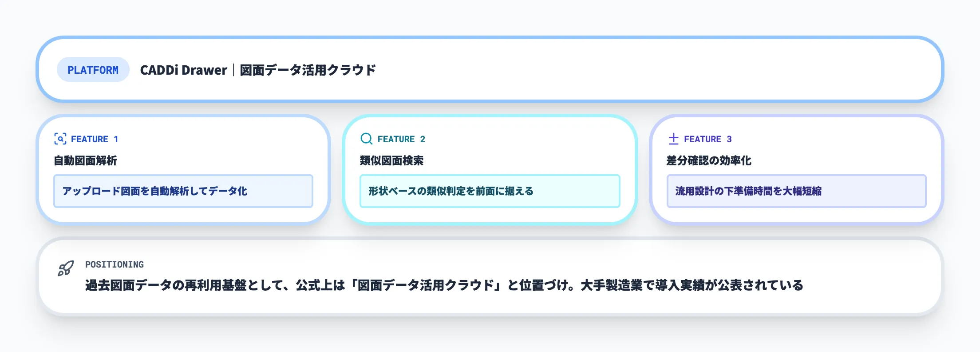Click the FEATURE 1 label
Image resolution: width=980 pixels, height=352 pixels.
95,139
